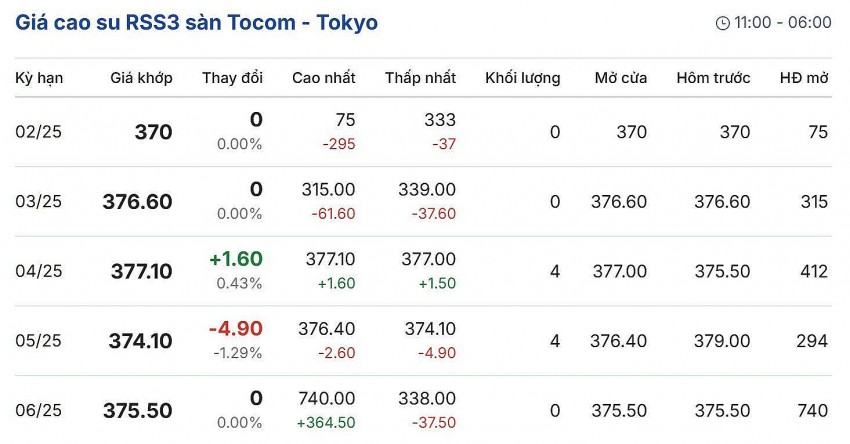850x444 pixels.
Task: Click the Thấp nhất column header
Action: point(420,78)
